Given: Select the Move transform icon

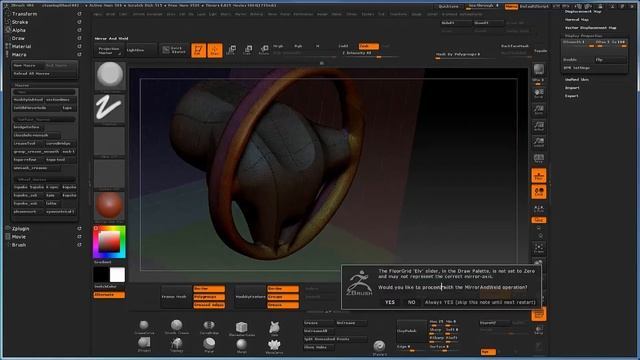Looking at the screenshot, I should pos(231,50).
